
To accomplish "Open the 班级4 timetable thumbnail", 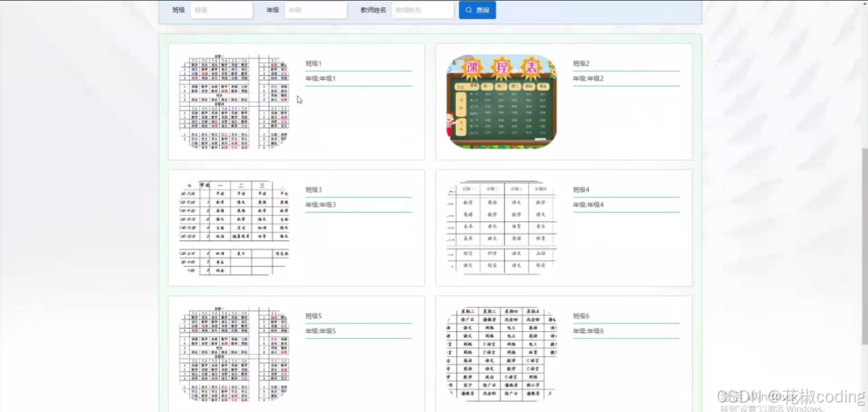I will pyautogui.click(x=501, y=228).
